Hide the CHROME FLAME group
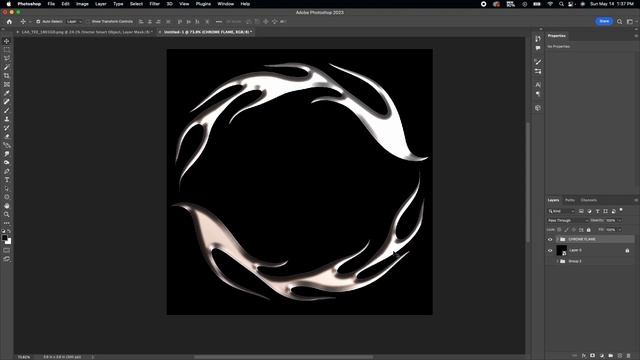 [550, 239]
